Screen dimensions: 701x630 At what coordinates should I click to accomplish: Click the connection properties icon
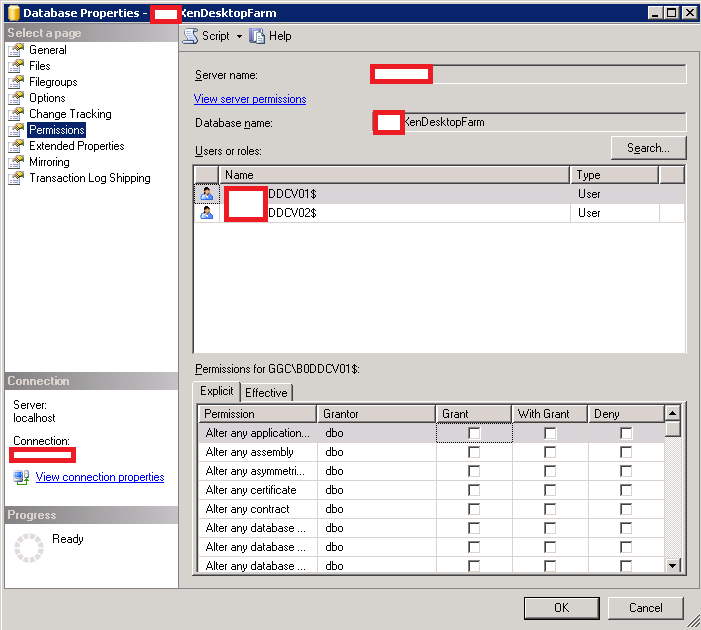pyautogui.click(x=21, y=478)
